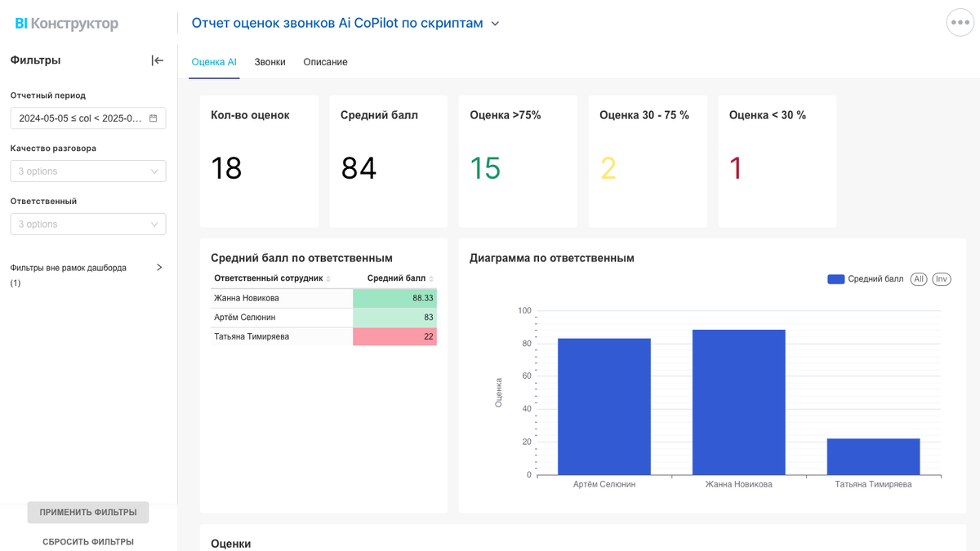The image size is (980, 551).
Task: Select the Татьяна Тимиряева bar in the chart
Action: tap(874, 457)
